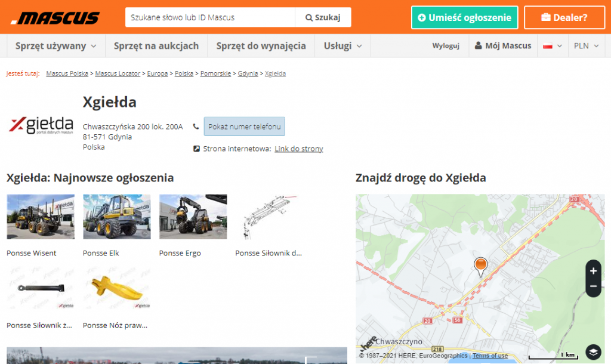The image size is (611, 364).
Task: Click Pokaż numer telefonu button
Action: coord(244,127)
